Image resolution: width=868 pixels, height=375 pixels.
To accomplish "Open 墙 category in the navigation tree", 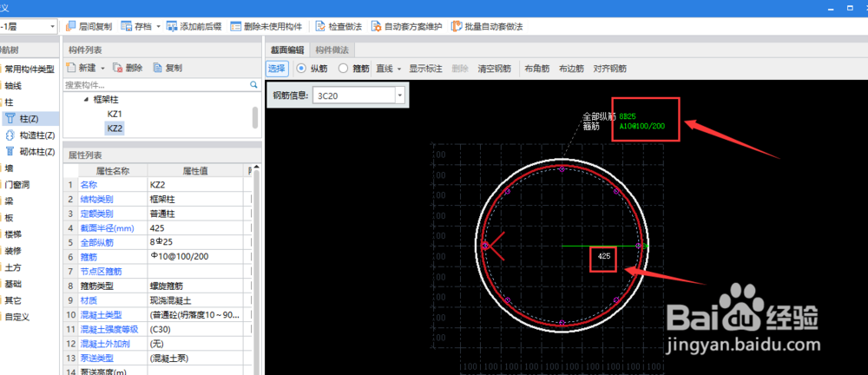I will tap(9, 168).
